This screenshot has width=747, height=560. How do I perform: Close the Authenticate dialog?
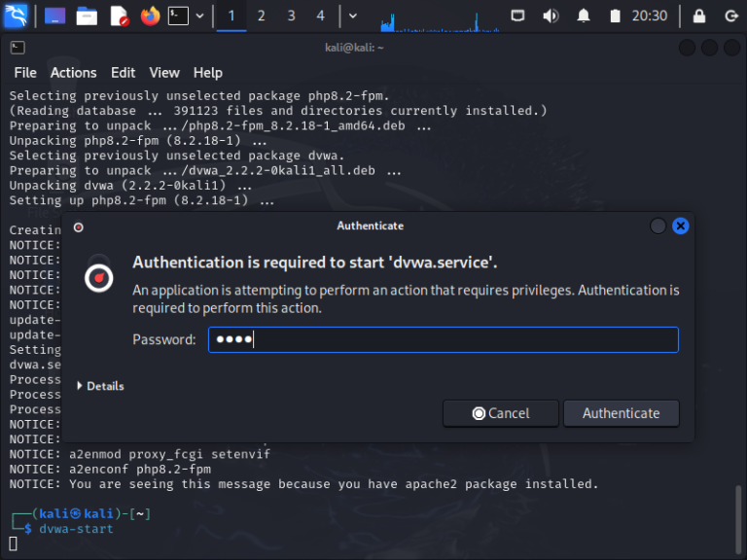pos(681,226)
